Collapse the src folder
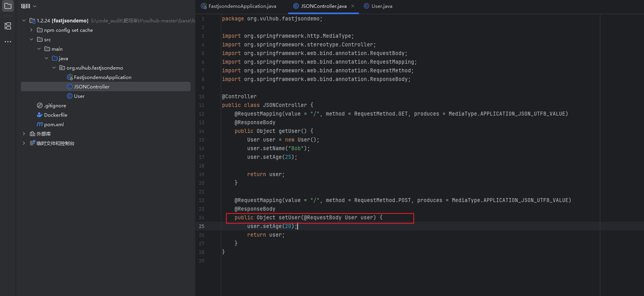644x296 pixels. click(31, 39)
